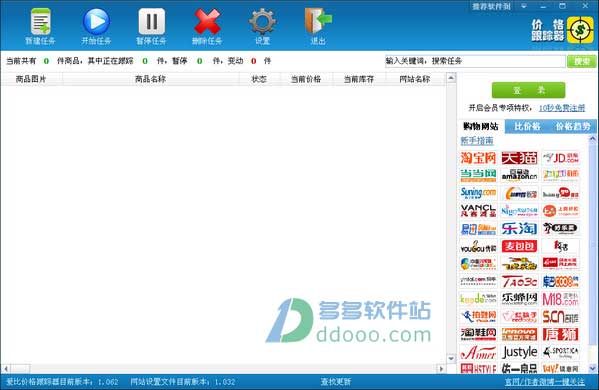
Task: Sort by the 当前库存 column header
Action: pos(359,79)
